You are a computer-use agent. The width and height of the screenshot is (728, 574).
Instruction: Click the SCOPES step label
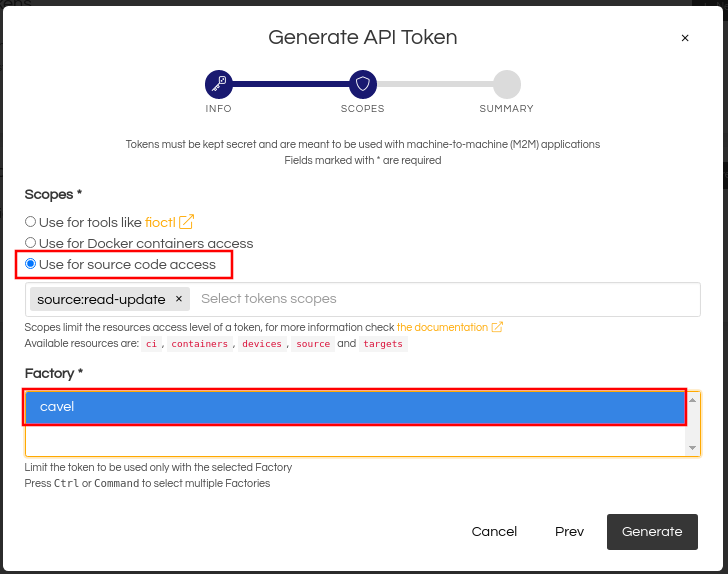pos(363,109)
